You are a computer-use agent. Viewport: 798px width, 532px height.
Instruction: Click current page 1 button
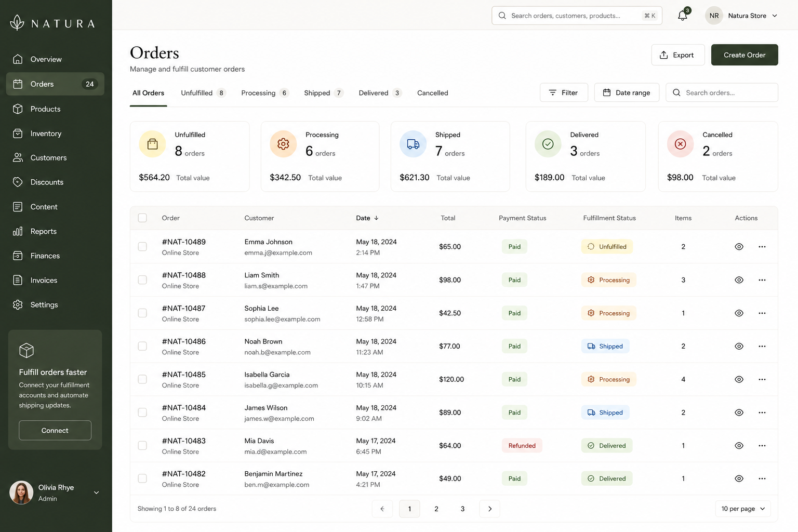tap(409, 509)
